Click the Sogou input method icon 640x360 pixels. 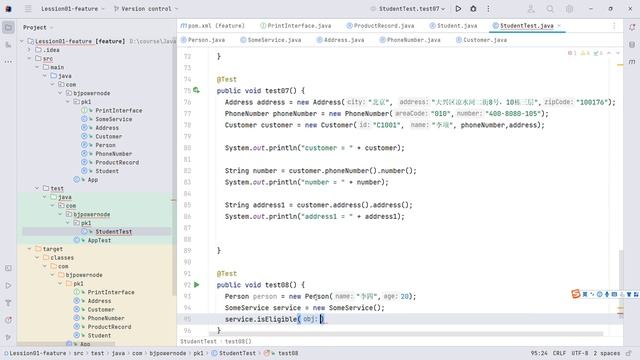pos(576,294)
